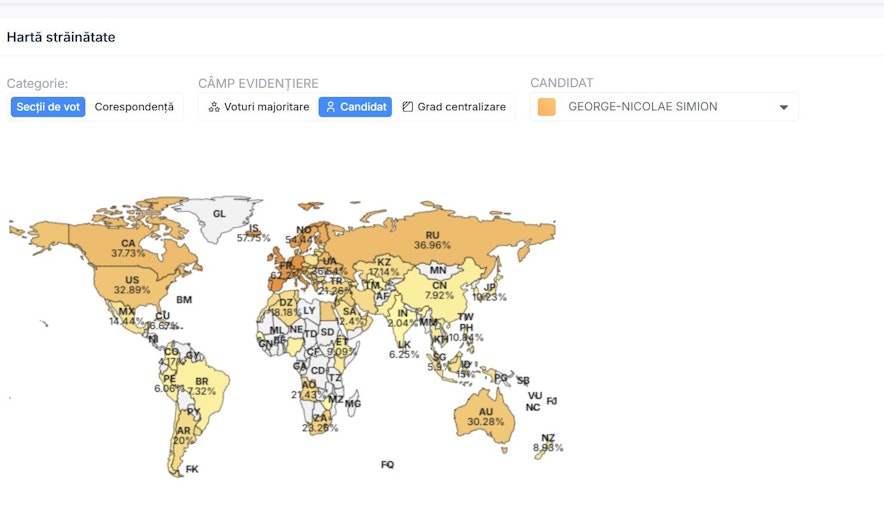Click the Grad centralizare chart icon
The image size is (884, 530).
[x=408, y=107]
